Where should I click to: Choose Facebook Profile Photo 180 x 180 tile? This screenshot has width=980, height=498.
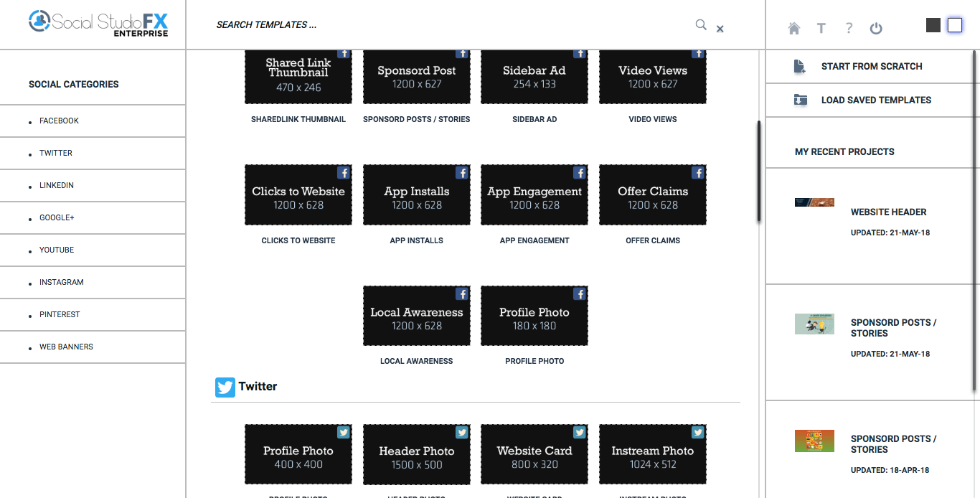point(534,316)
